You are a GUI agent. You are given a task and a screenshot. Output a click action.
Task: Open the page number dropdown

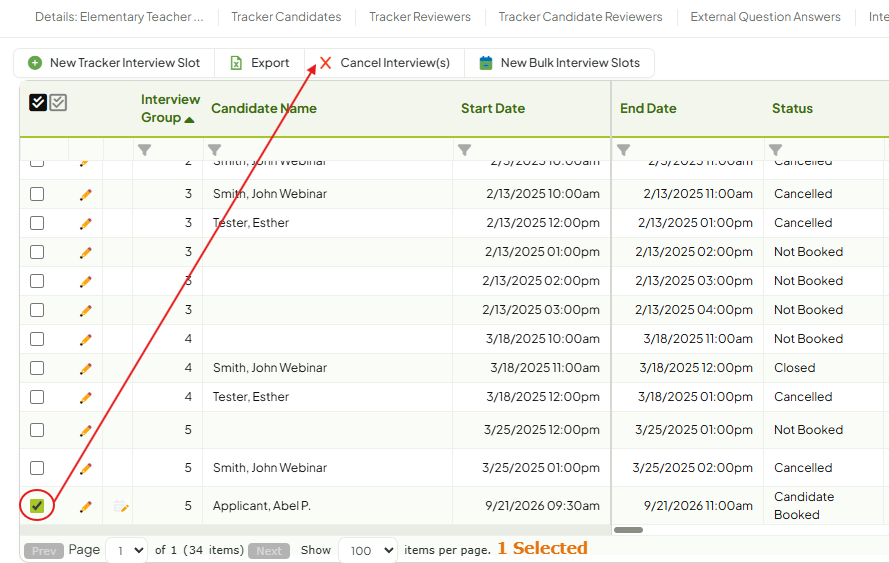[x=127, y=550]
